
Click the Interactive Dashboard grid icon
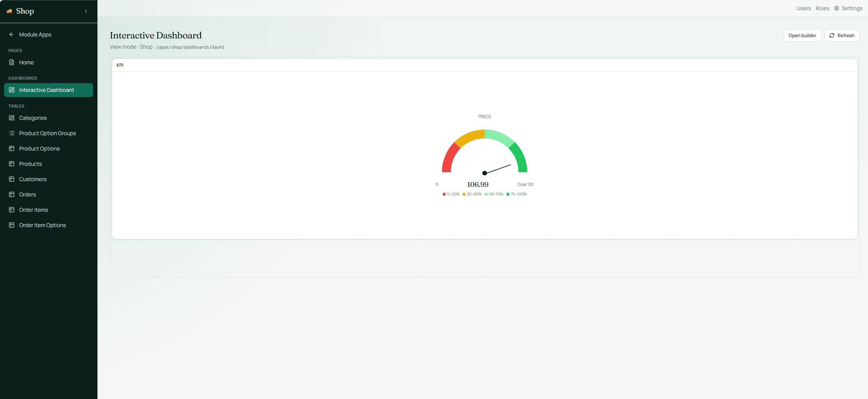[12, 90]
